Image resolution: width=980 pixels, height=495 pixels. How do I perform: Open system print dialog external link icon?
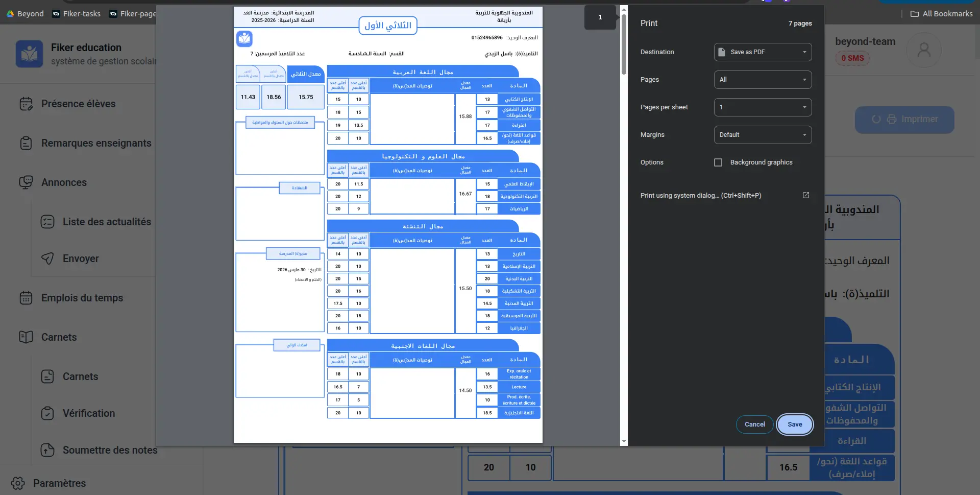(x=806, y=195)
